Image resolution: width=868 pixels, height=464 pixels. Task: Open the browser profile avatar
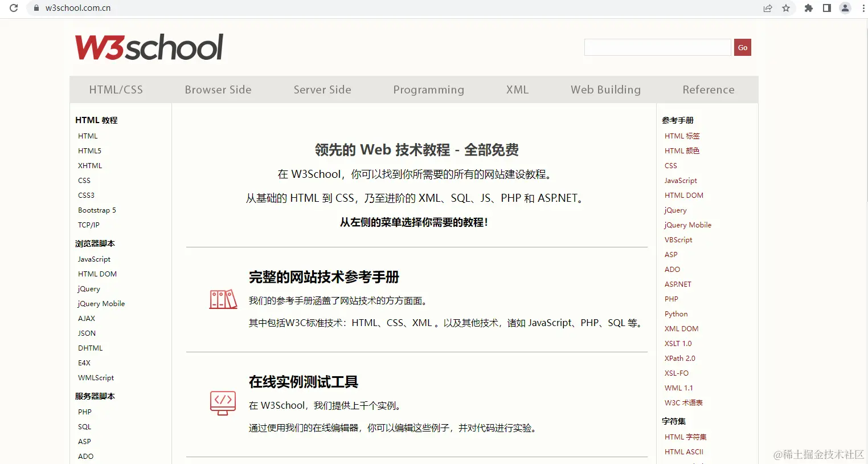click(x=845, y=8)
